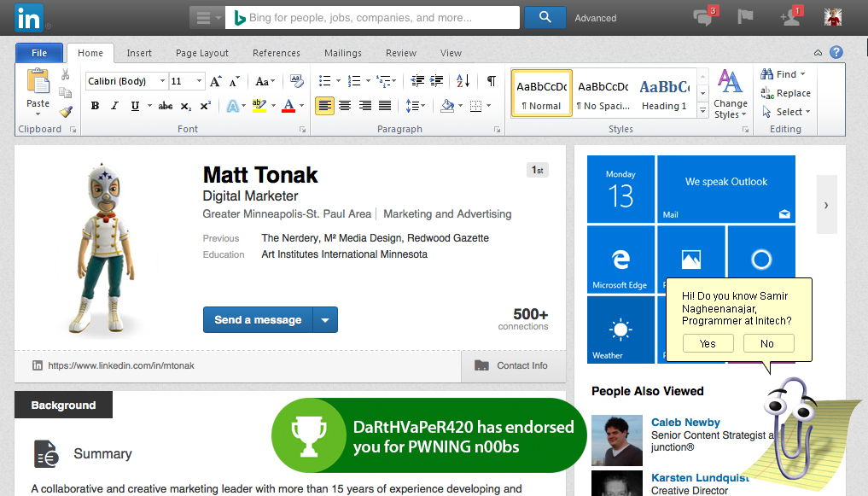Click the Text Effects glowing A icon

tap(232, 106)
